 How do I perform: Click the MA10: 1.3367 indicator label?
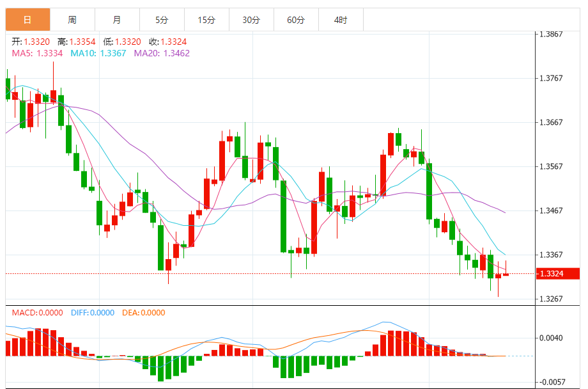click(98, 53)
